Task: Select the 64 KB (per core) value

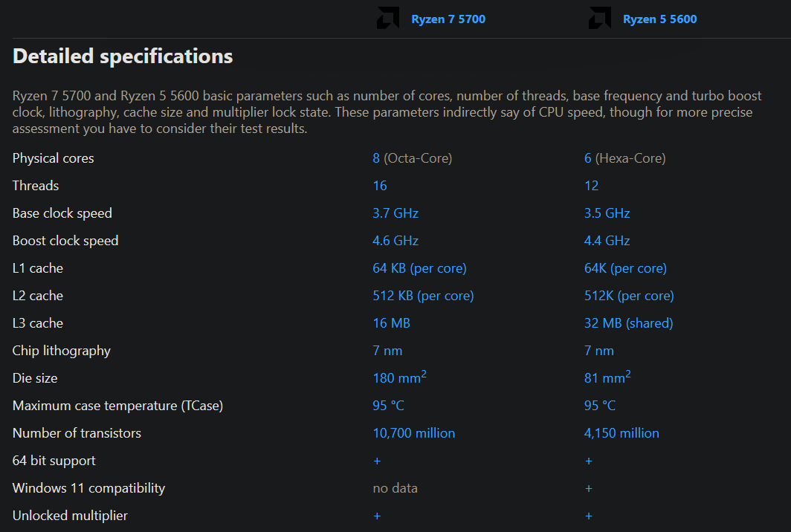Action: [419, 268]
